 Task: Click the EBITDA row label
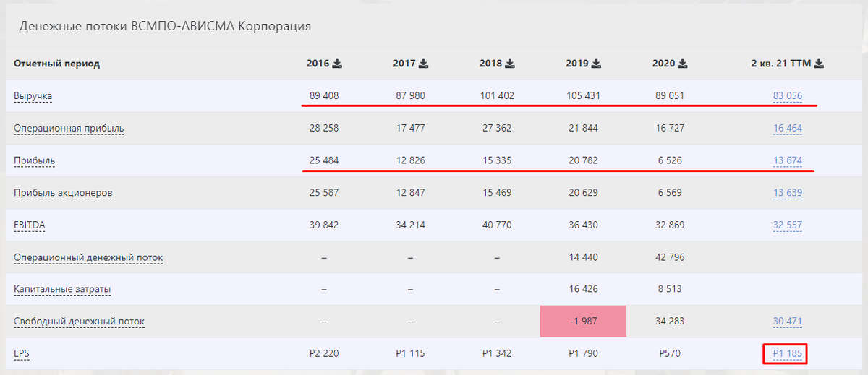[x=30, y=225]
